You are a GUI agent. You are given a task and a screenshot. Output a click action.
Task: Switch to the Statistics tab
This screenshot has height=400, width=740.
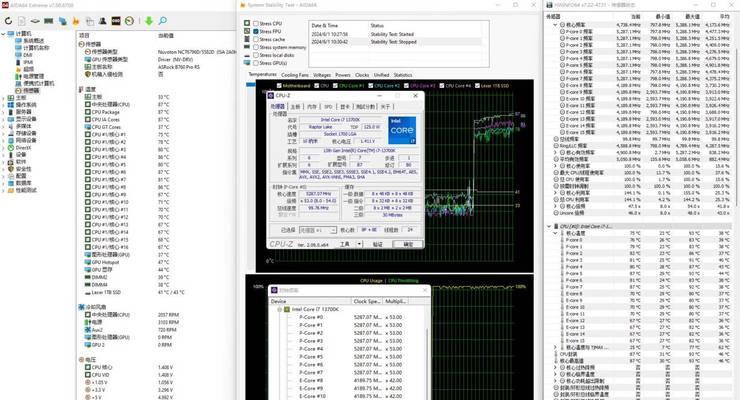[x=403, y=75]
